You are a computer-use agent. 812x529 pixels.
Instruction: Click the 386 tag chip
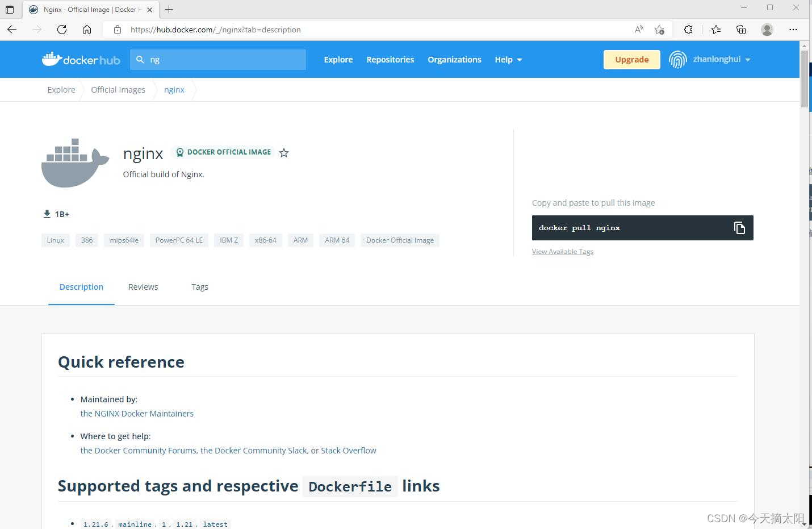click(x=87, y=240)
